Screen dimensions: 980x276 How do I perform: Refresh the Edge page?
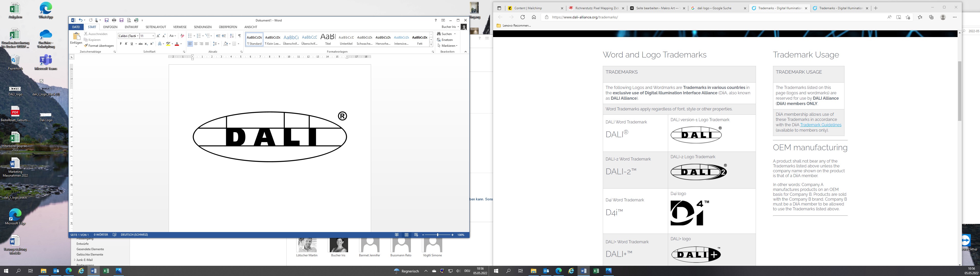click(x=522, y=17)
